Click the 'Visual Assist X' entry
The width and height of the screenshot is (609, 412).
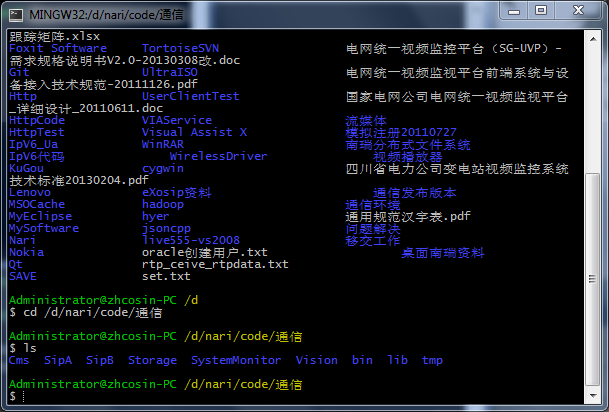194,132
